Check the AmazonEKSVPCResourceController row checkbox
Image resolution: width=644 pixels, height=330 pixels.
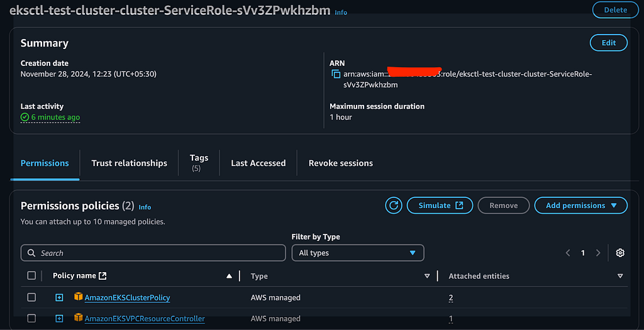pyautogui.click(x=31, y=318)
